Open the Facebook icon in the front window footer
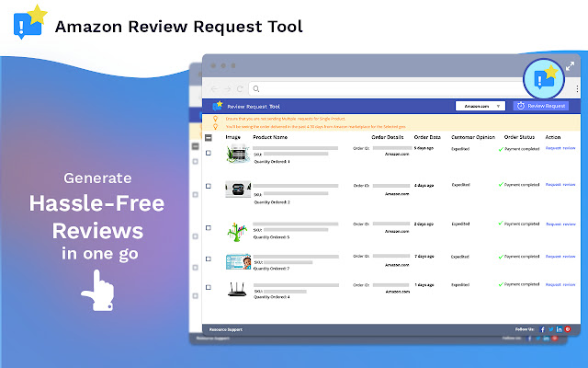The height and width of the screenshot is (368, 588). point(542,329)
